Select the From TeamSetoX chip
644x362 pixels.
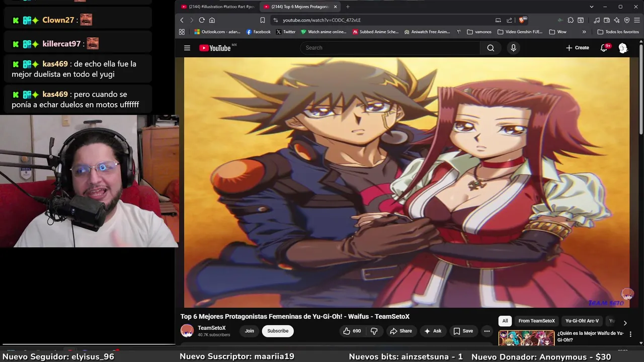536,321
